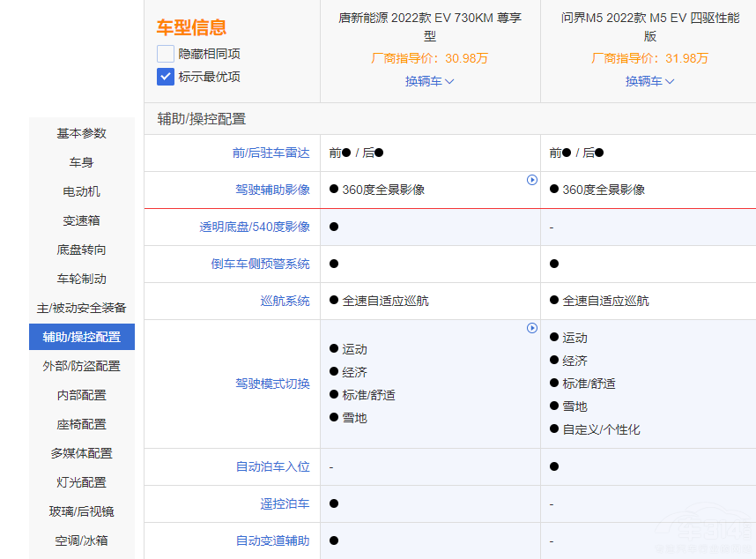
Task: Open the 自动变道辅助 parameter link
Action: tap(272, 540)
